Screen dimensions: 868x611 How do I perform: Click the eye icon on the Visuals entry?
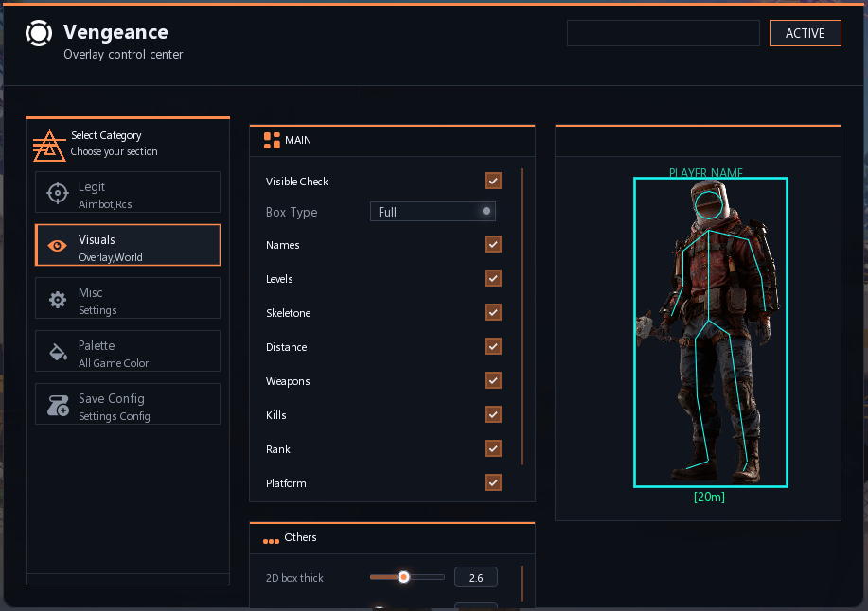click(57, 246)
